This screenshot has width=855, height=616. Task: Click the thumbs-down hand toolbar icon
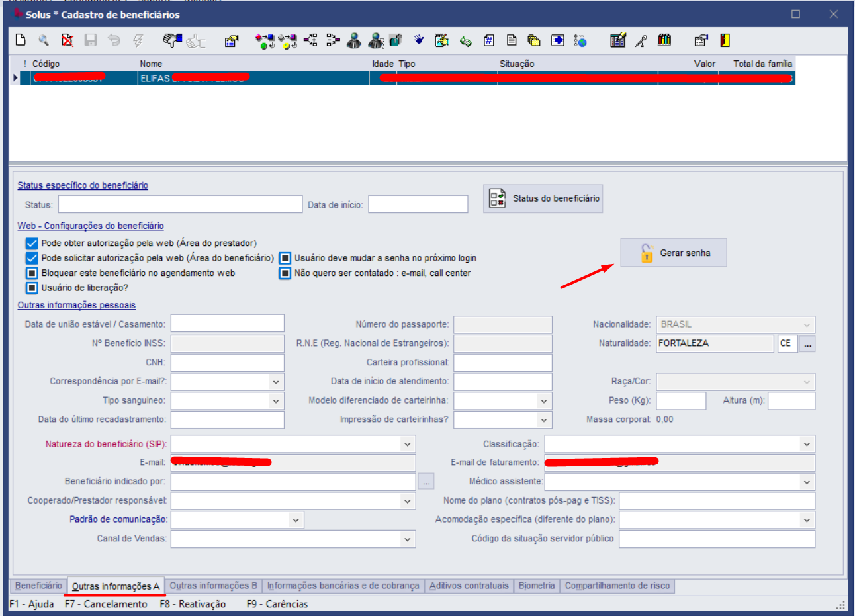click(172, 40)
